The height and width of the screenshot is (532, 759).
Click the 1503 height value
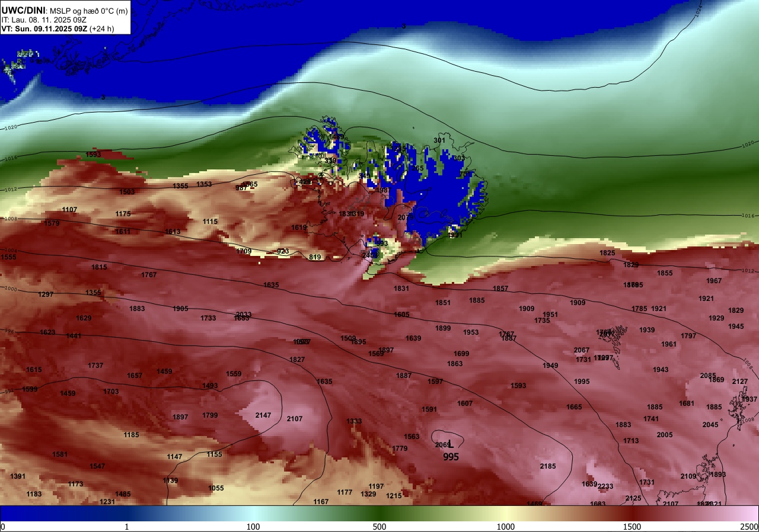point(127,192)
